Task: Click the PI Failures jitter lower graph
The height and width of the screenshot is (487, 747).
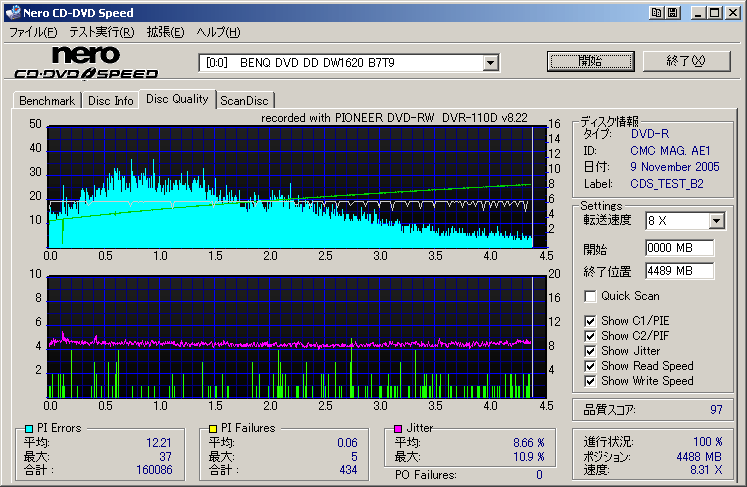Action: (x=296, y=337)
